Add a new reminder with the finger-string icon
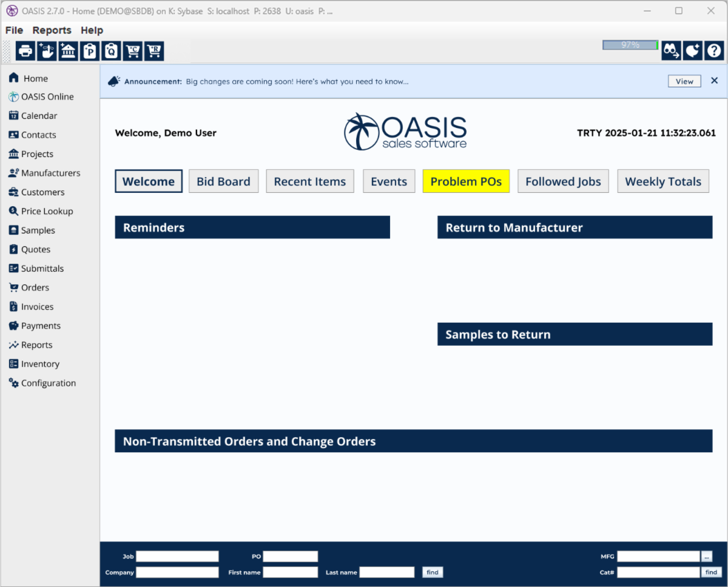The width and height of the screenshot is (728, 587). [47, 52]
